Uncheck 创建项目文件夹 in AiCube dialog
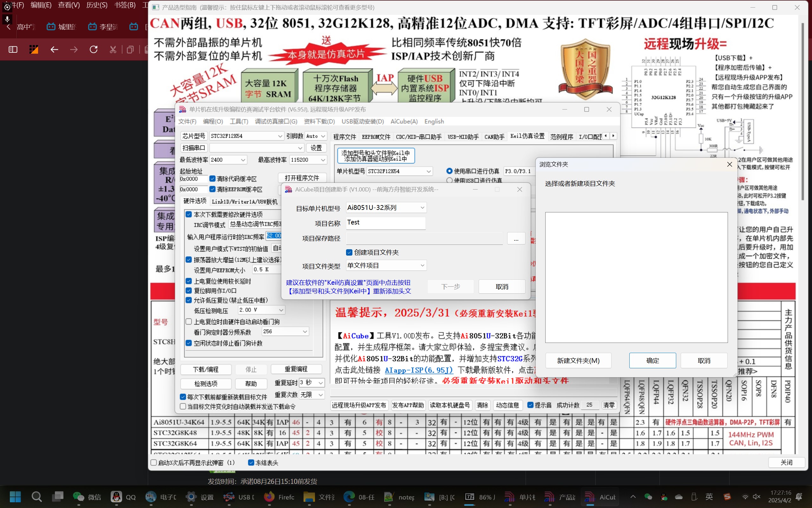The image size is (812, 508). coord(349,252)
